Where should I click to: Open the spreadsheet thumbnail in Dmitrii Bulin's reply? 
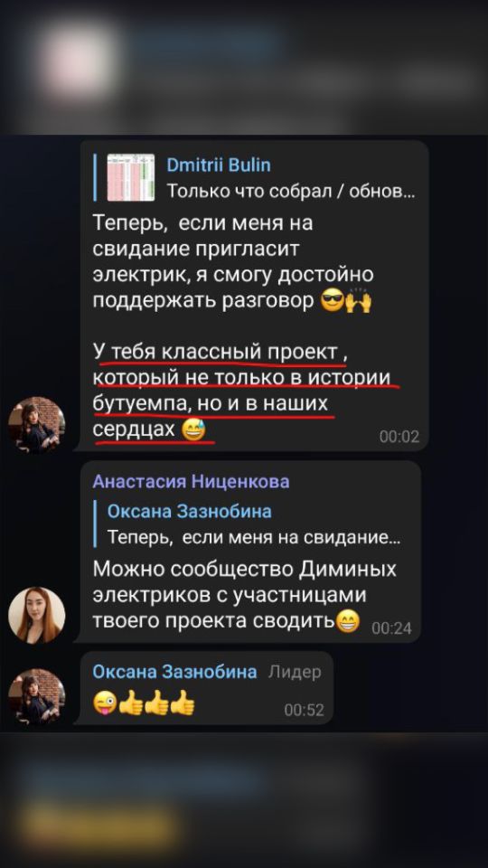coord(130,178)
